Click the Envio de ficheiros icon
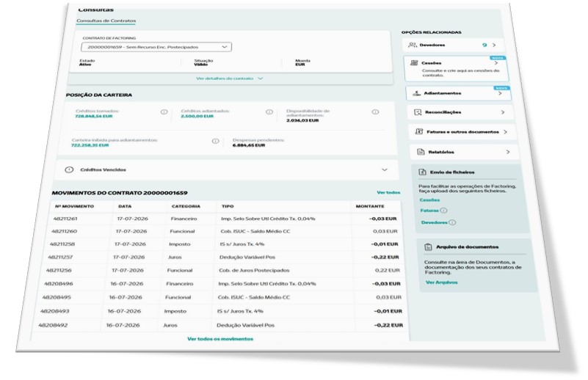 pyautogui.click(x=422, y=172)
